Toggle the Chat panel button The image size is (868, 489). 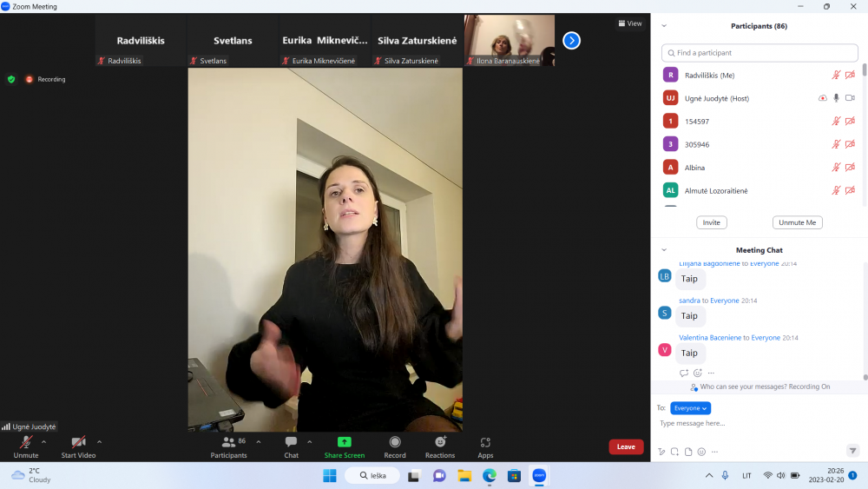tap(291, 446)
